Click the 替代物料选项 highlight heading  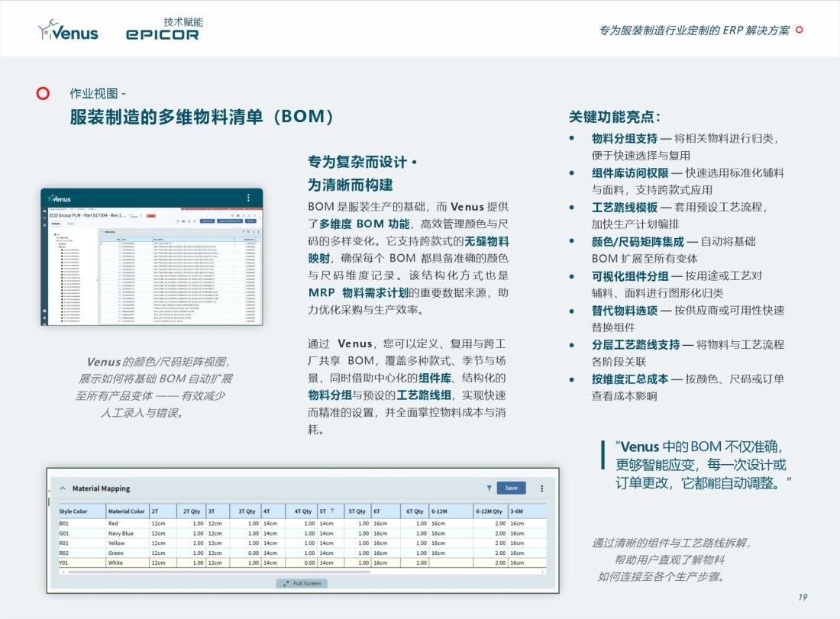(x=624, y=310)
